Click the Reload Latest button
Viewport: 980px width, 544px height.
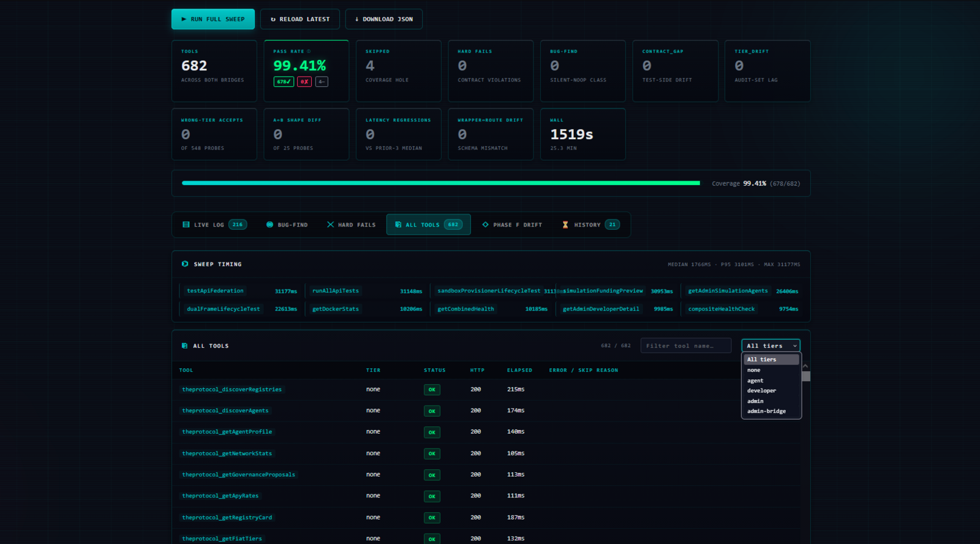coord(300,19)
